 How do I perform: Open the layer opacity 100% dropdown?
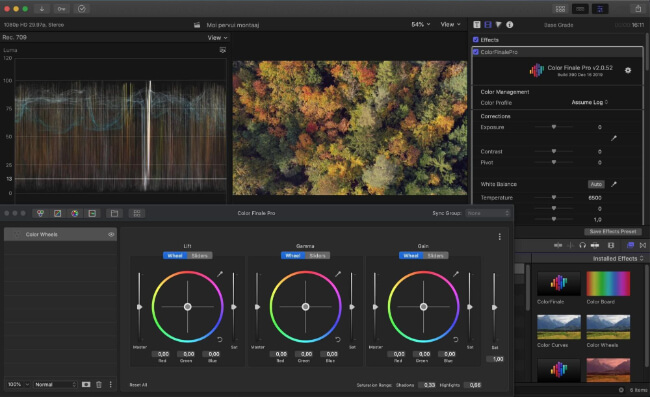click(18, 385)
